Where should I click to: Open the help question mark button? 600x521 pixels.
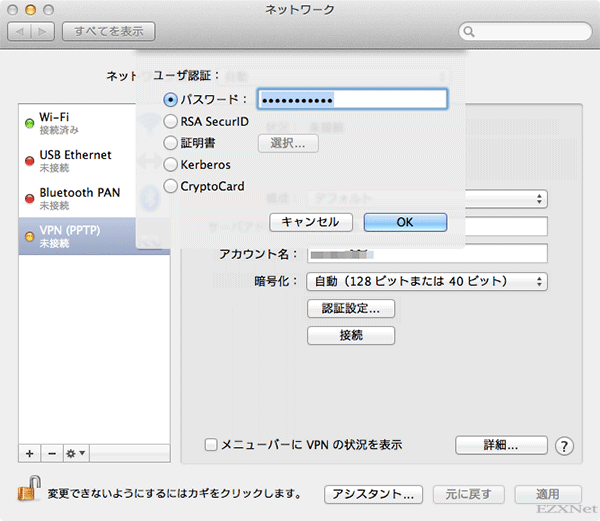pos(564,446)
